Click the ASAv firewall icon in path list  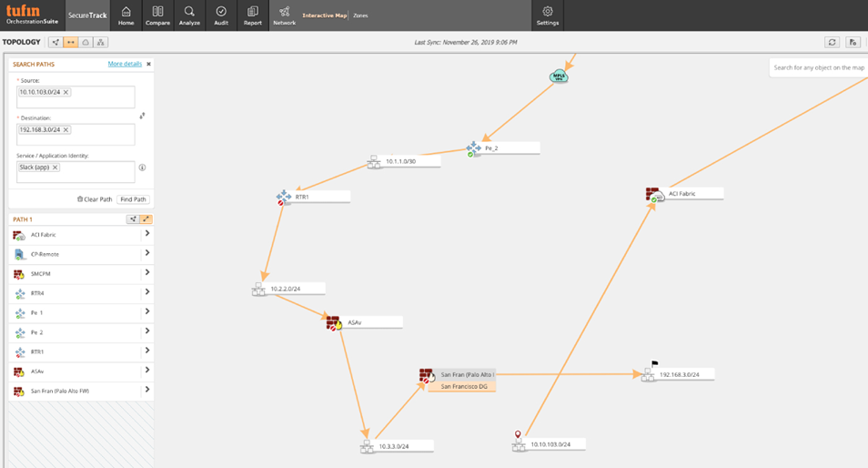19,371
